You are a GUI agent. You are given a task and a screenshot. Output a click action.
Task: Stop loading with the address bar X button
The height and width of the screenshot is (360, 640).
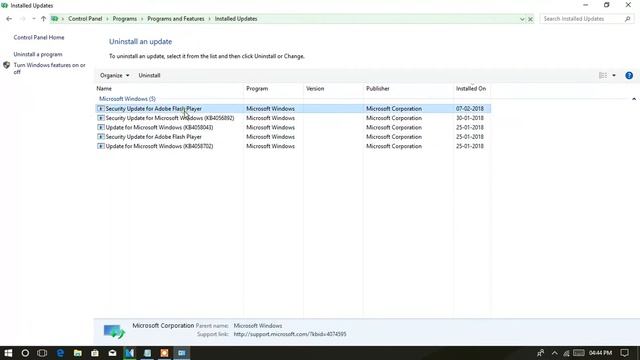(x=530, y=19)
